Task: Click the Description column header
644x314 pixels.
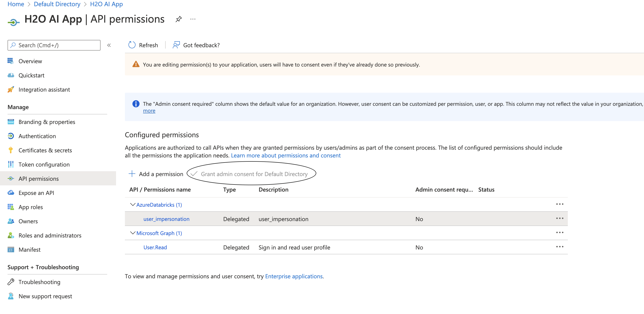Action: [x=273, y=190]
